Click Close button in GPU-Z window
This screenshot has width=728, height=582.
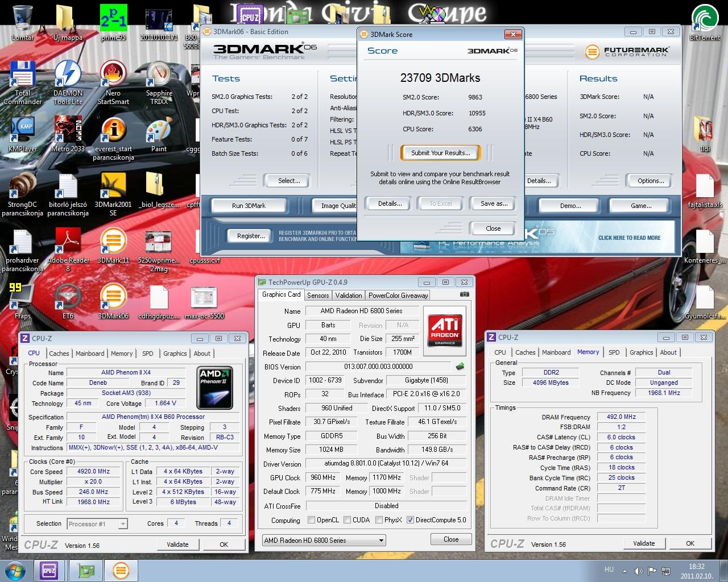point(451,539)
